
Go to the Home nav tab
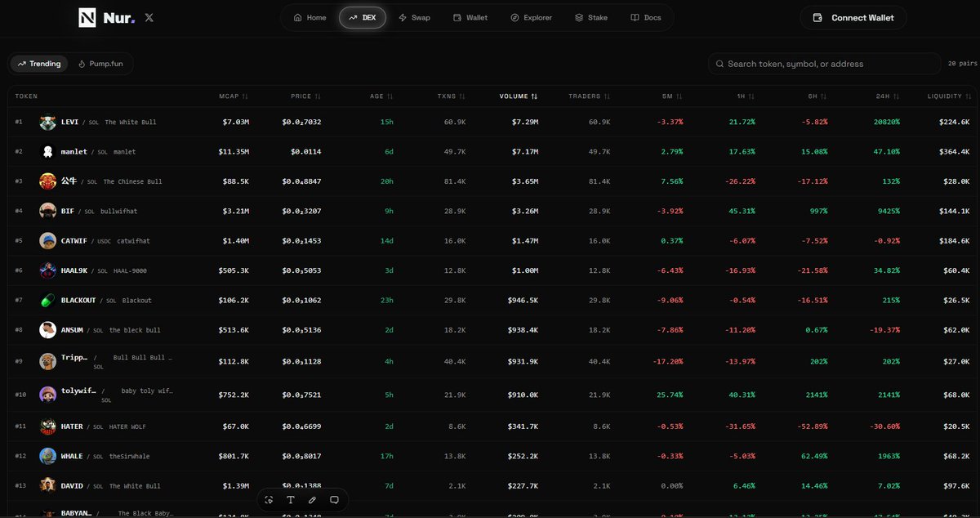(x=310, y=17)
